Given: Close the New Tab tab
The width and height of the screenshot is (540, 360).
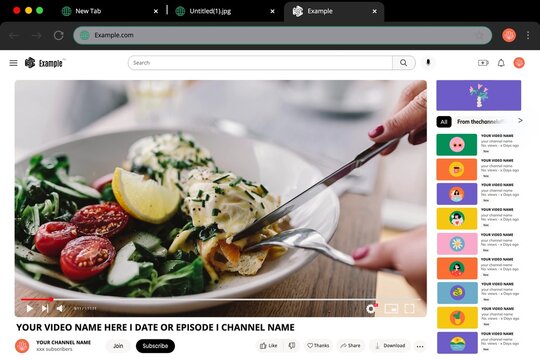Looking at the screenshot, I should click(x=156, y=11).
